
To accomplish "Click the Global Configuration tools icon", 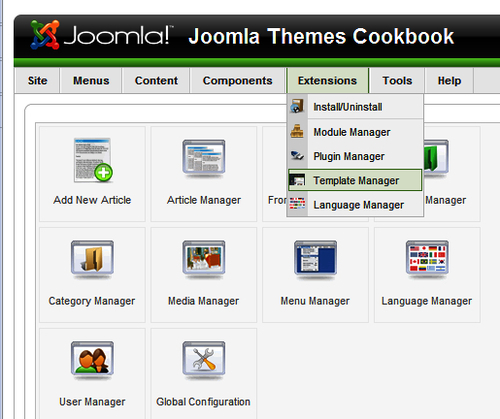I will coord(204,359).
